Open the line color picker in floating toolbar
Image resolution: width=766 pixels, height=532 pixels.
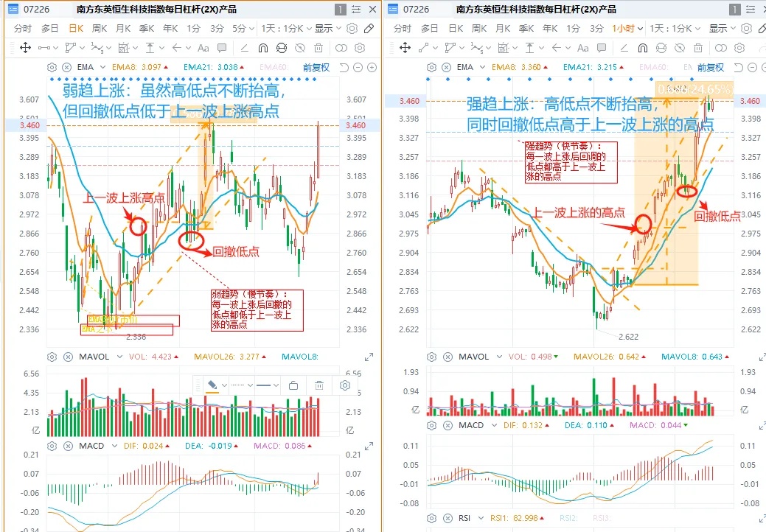(217, 385)
